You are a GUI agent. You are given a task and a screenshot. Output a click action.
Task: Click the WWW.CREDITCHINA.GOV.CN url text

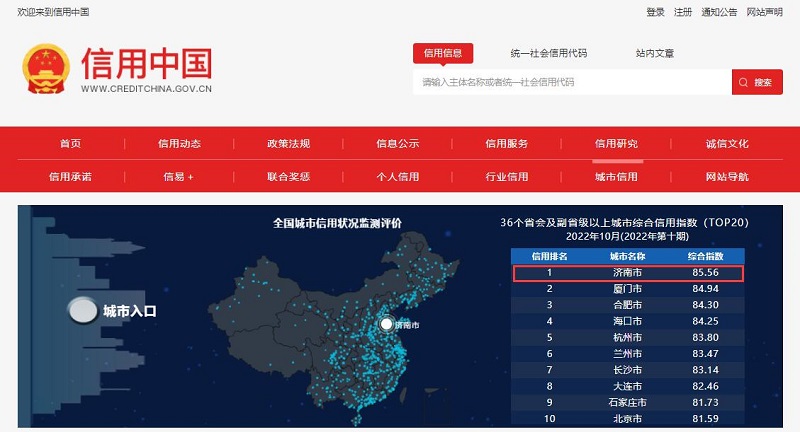(146, 89)
